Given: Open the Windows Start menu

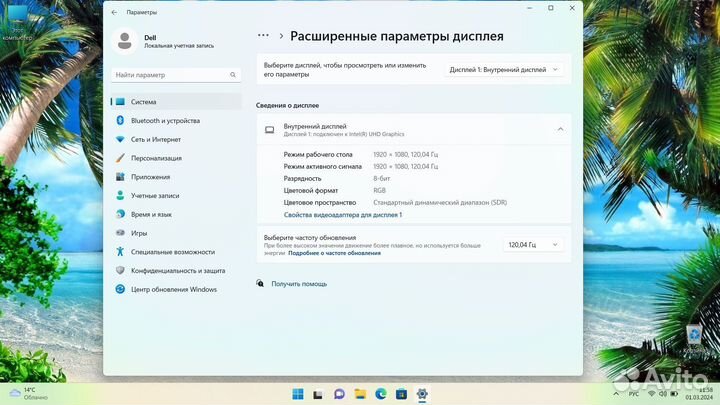Looking at the screenshot, I should coord(298,394).
